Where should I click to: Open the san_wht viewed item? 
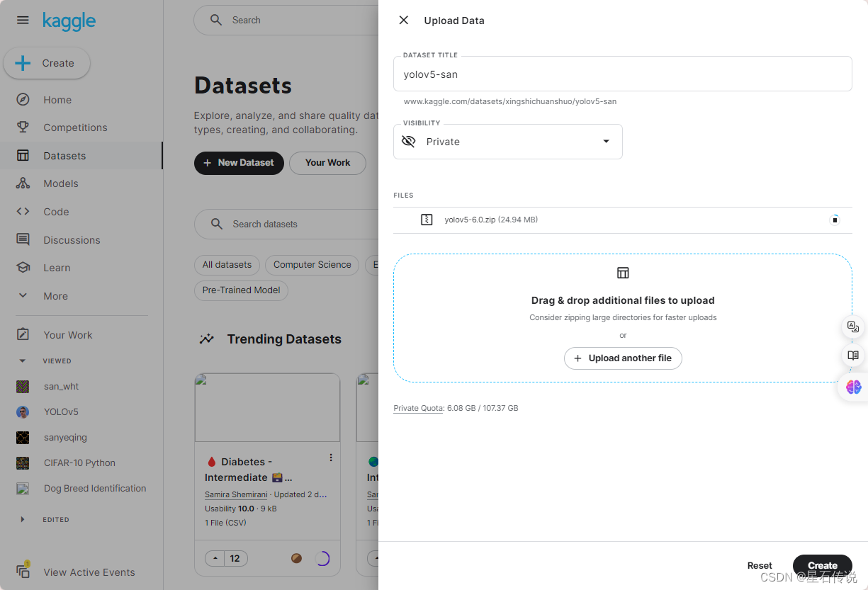(62, 386)
